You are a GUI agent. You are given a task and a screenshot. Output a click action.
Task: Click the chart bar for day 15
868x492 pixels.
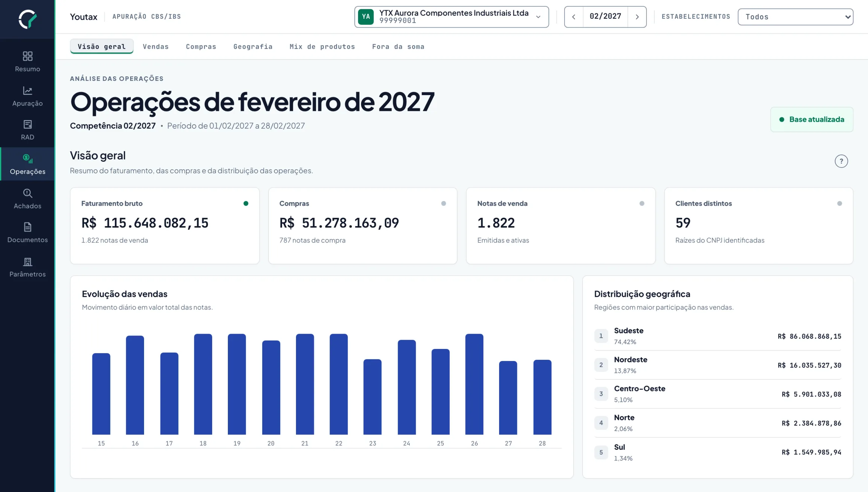(101, 394)
